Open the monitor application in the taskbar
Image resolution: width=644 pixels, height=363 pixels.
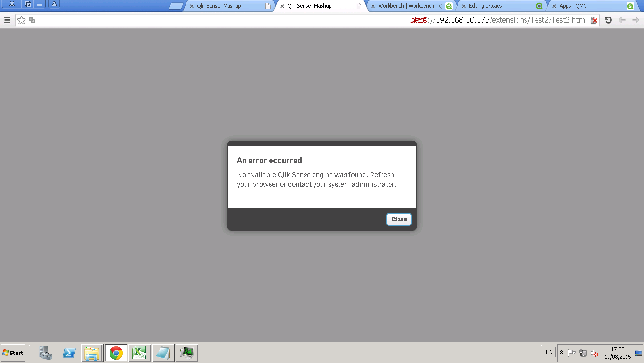coord(186,353)
